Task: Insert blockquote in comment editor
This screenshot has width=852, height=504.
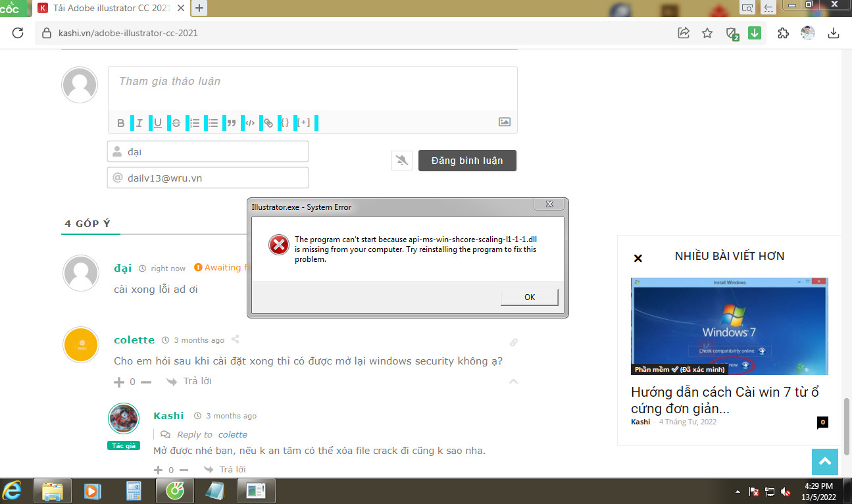Action: pos(232,123)
